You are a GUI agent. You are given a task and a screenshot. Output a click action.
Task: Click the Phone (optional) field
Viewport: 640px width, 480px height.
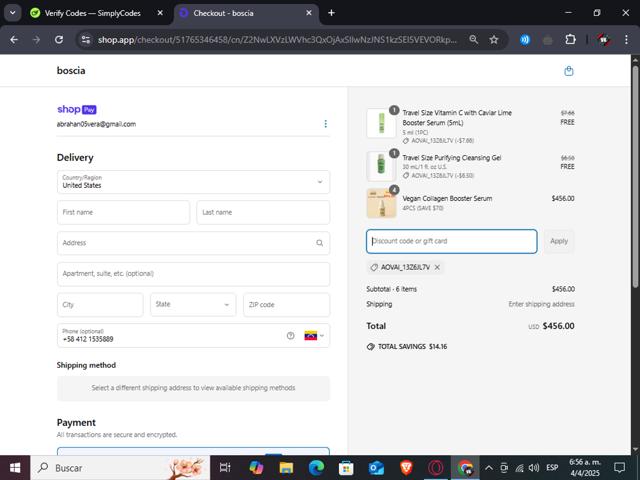coord(193,336)
